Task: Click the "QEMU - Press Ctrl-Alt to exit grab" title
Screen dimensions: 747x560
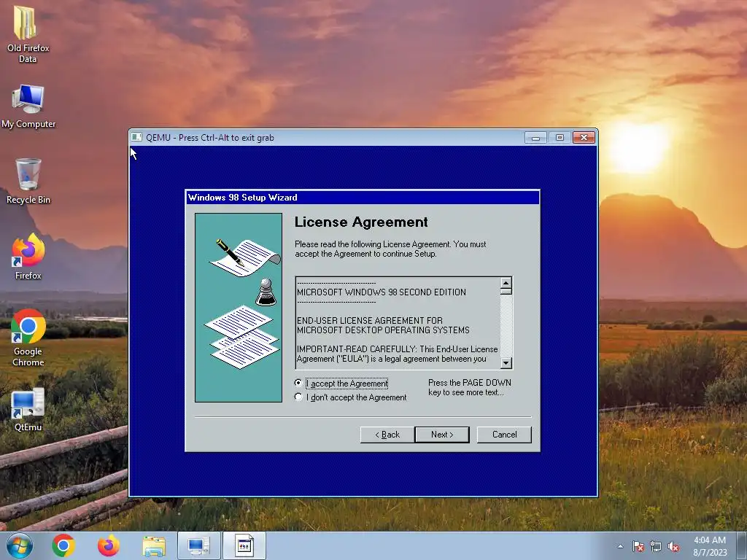Action: (x=209, y=138)
